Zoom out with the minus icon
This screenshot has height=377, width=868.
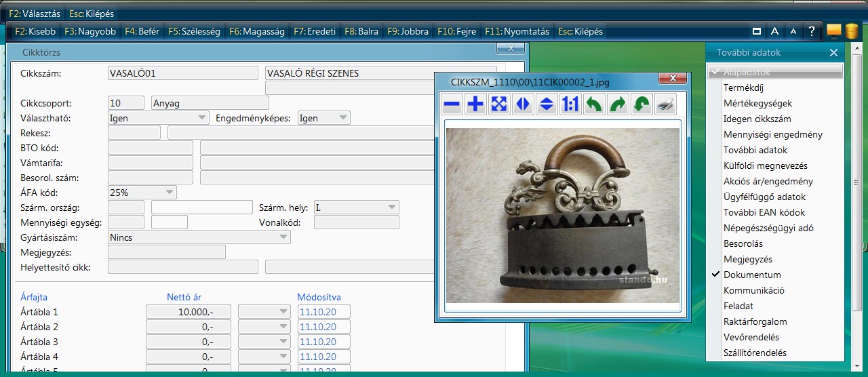[452, 104]
